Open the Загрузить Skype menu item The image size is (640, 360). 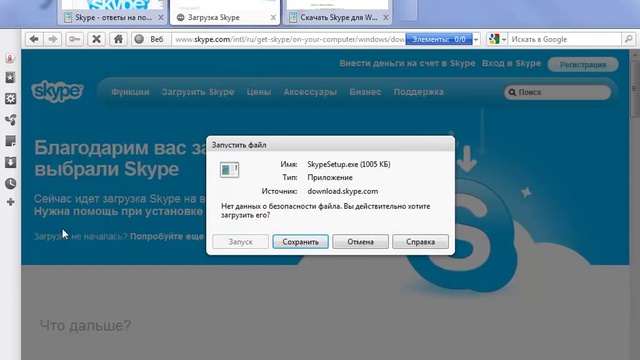198,92
